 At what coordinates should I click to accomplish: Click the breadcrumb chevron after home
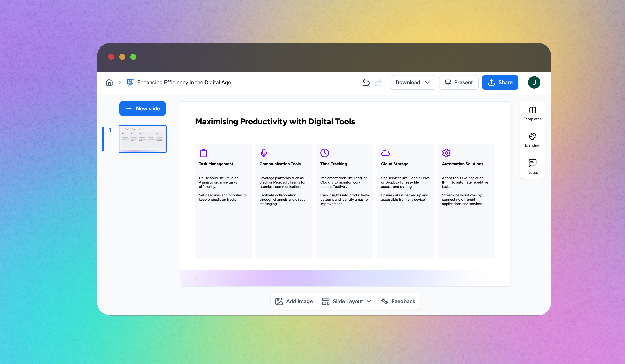[120, 83]
